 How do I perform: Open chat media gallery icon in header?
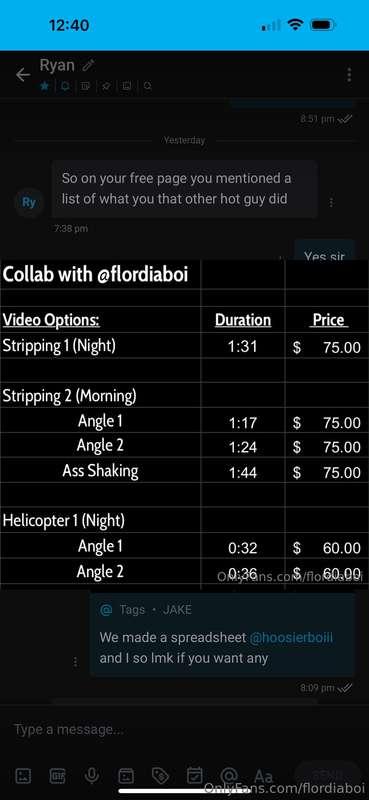point(127,86)
